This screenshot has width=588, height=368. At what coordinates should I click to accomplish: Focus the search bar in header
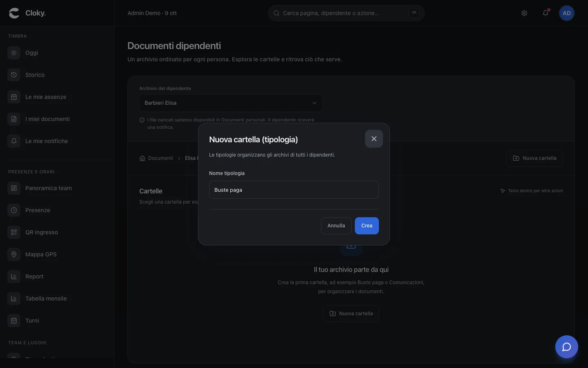coord(346,13)
